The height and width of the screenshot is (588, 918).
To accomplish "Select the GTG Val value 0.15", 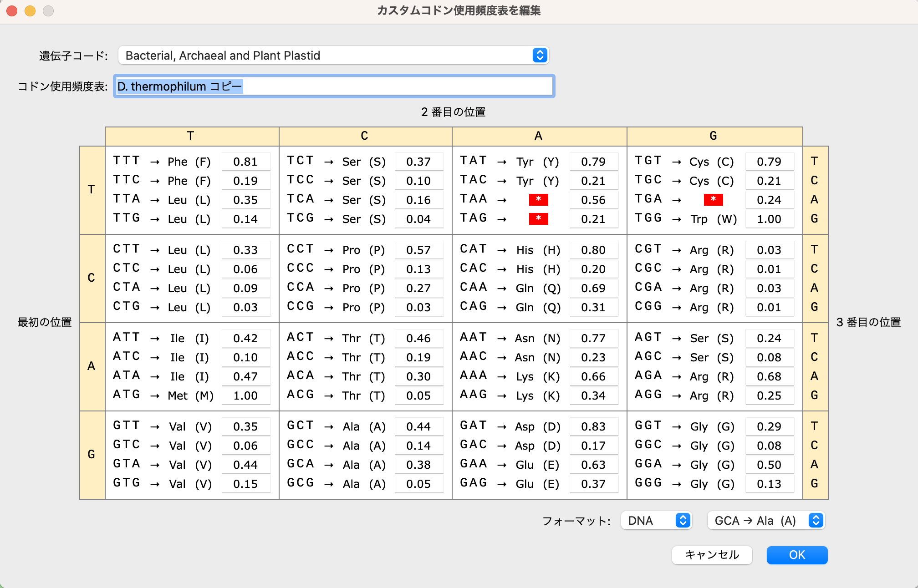I will [x=246, y=483].
